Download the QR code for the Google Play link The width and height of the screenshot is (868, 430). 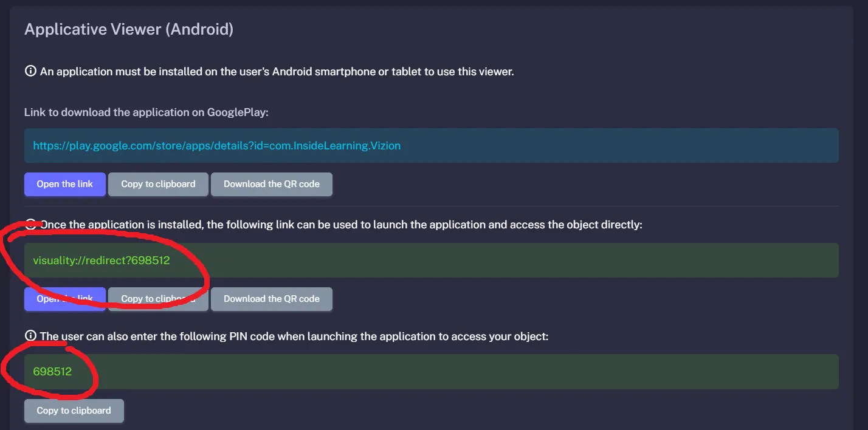[x=272, y=184]
